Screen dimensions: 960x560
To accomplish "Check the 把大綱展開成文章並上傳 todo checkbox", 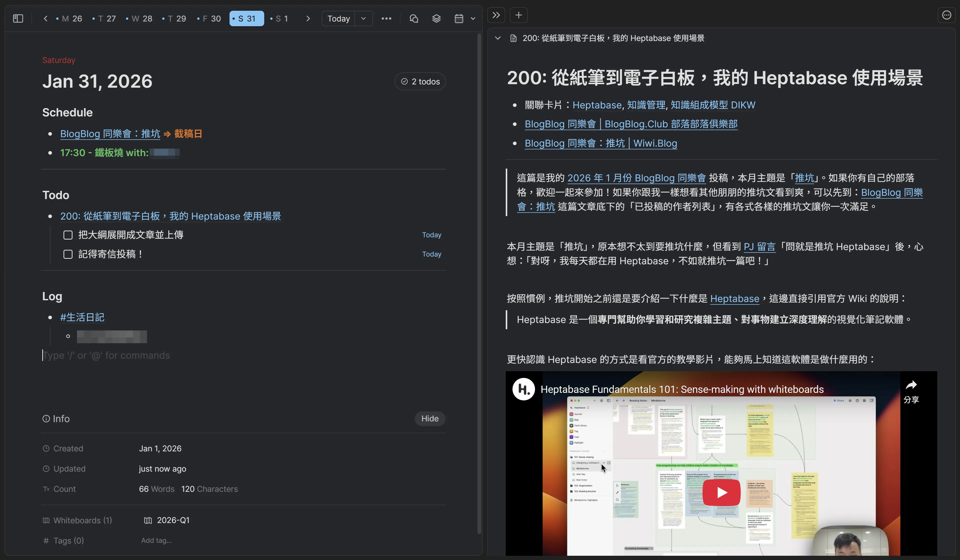I will click(x=68, y=235).
